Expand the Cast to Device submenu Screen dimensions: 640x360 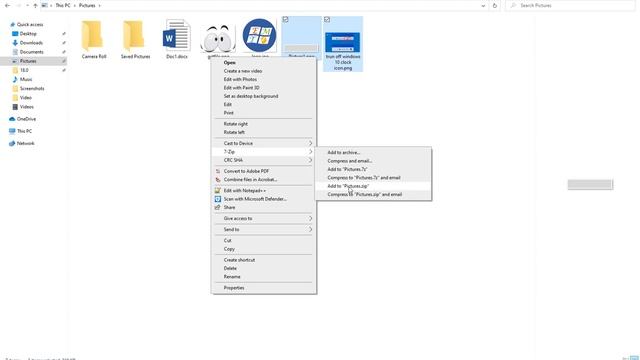coord(264,143)
